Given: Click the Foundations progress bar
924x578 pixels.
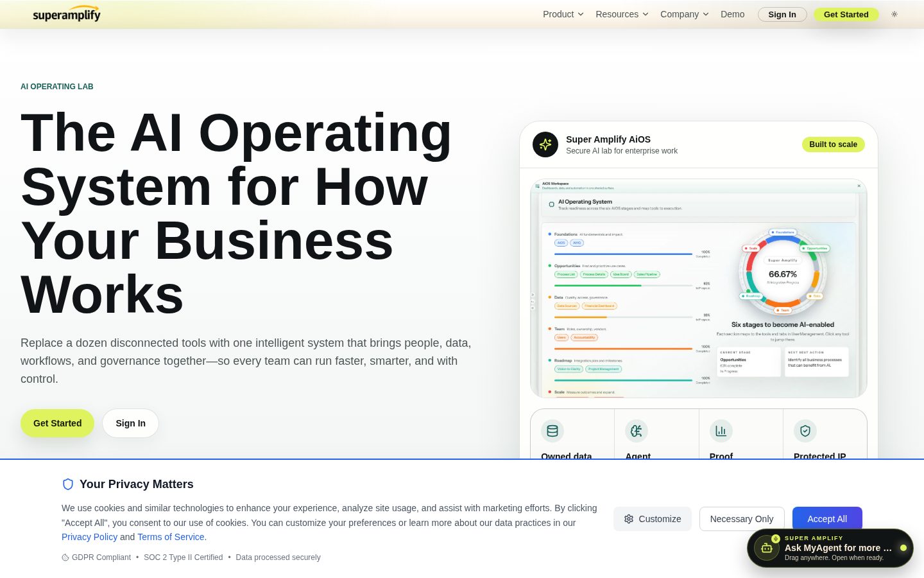Looking at the screenshot, I should tap(623, 254).
